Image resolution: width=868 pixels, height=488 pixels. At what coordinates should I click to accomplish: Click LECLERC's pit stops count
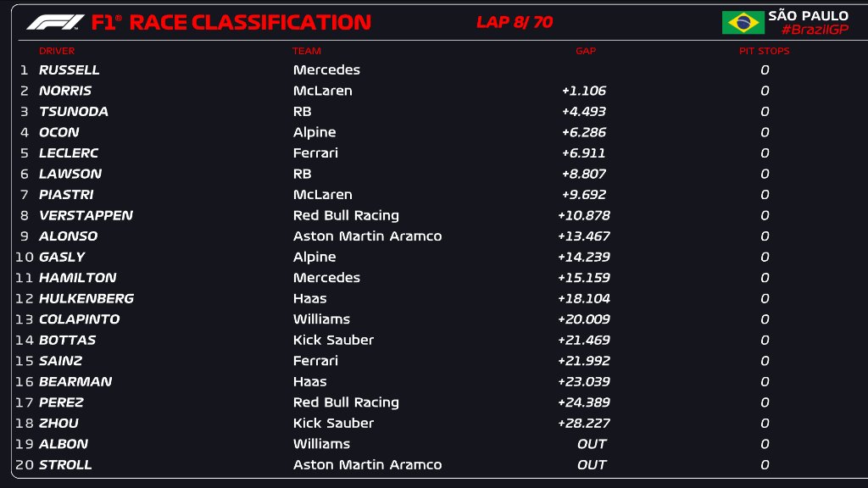tap(765, 153)
